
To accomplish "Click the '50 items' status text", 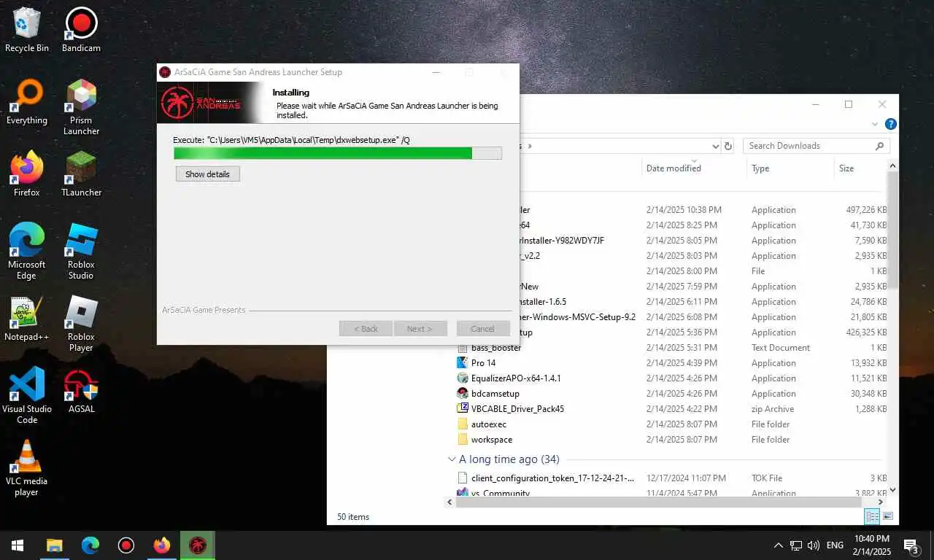I will [x=353, y=517].
